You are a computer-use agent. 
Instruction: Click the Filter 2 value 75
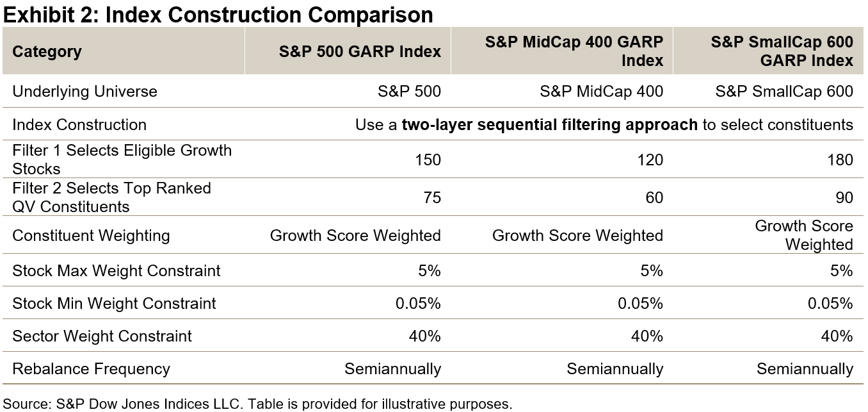click(x=432, y=197)
